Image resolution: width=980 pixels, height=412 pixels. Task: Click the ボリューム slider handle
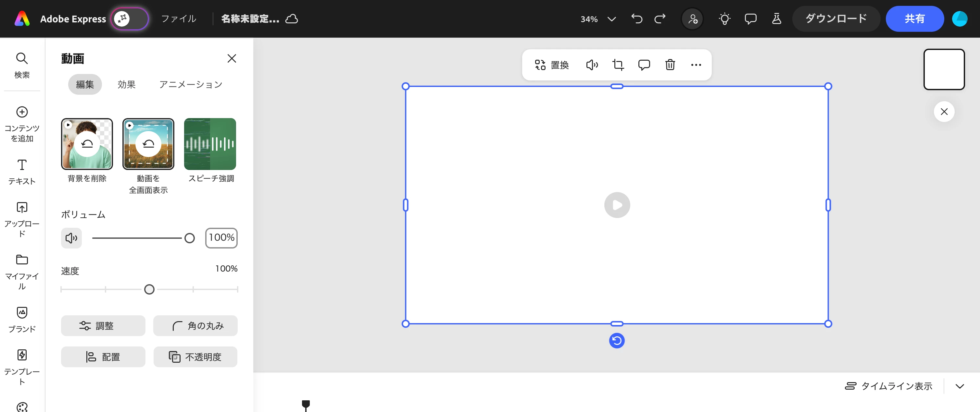point(189,238)
